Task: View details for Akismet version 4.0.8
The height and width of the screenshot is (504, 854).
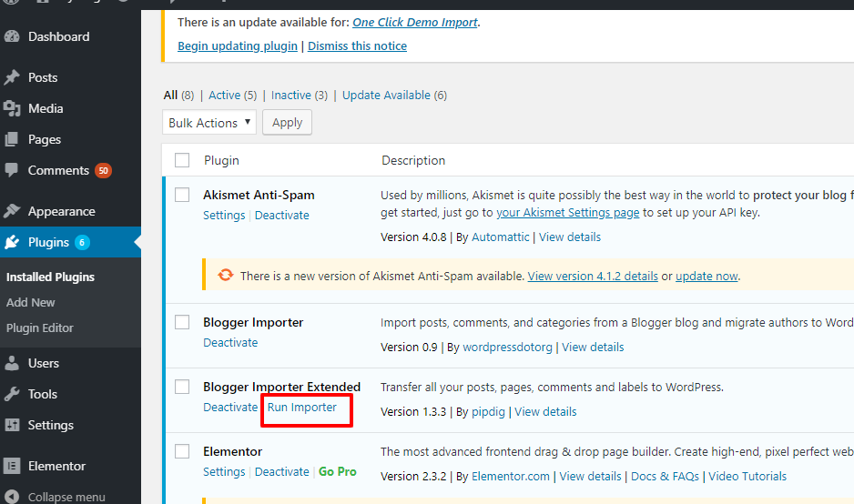Action: coord(570,237)
